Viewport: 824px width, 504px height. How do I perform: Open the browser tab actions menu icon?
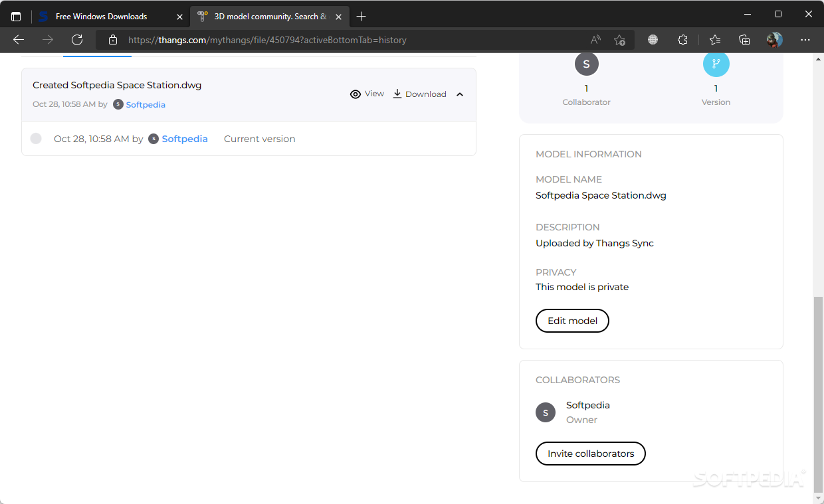point(16,17)
